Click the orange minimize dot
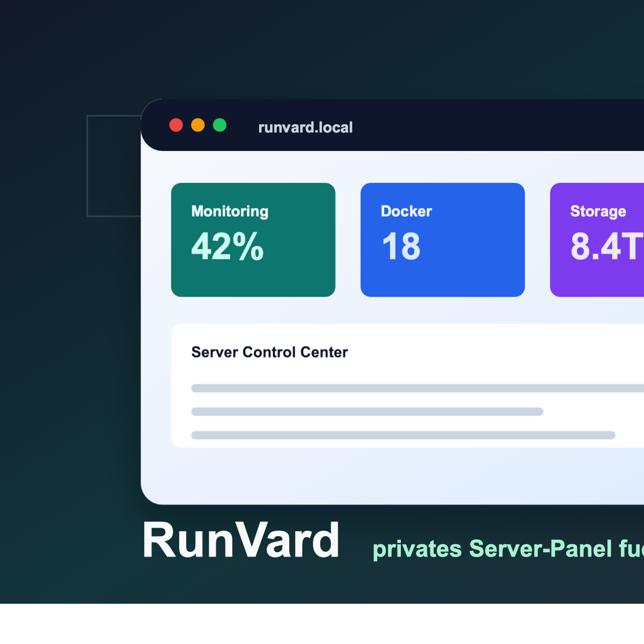Screen dimensions: 644x644 [198, 125]
